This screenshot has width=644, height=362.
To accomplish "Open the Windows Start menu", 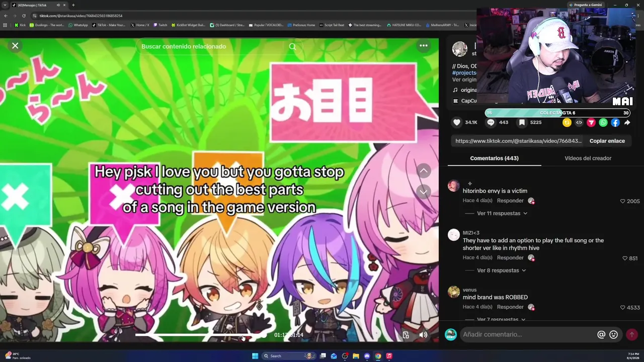I will coord(255,356).
